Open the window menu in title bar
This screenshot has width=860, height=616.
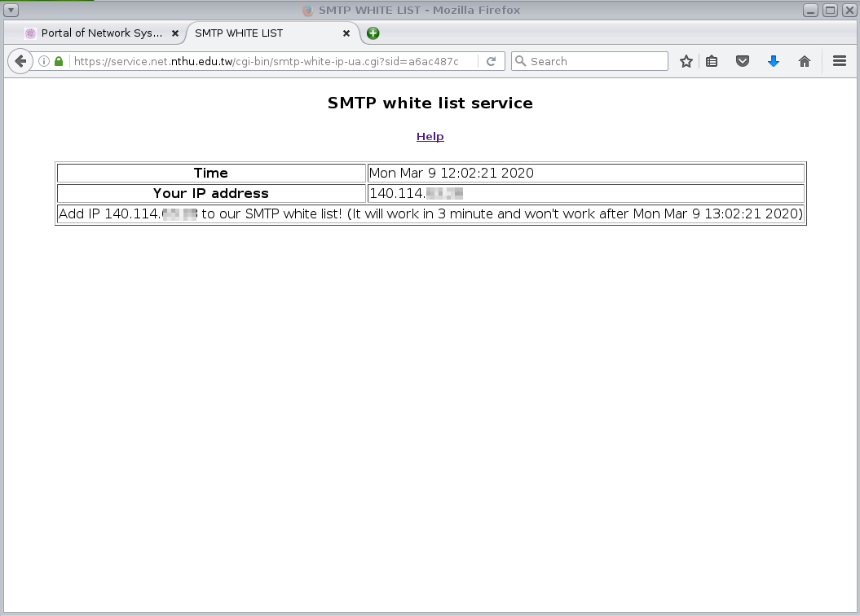(x=11, y=11)
